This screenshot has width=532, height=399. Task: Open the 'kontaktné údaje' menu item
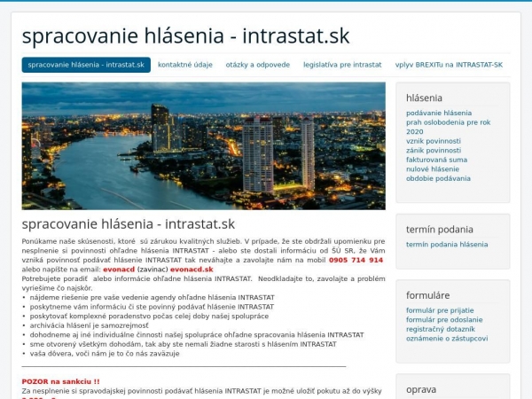tap(185, 65)
